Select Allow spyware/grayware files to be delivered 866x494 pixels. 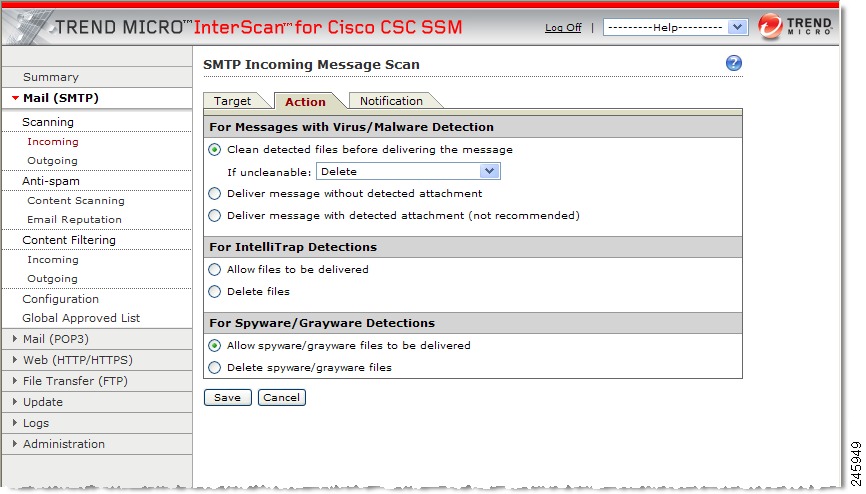[x=214, y=346]
